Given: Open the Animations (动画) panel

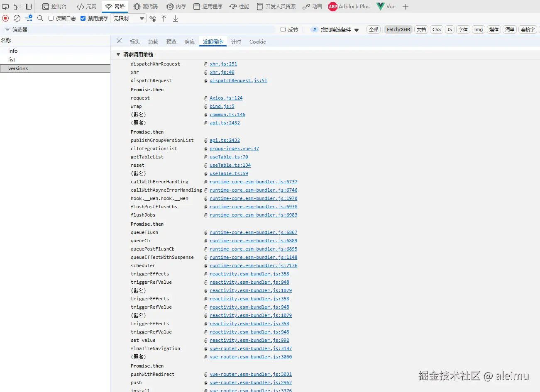Looking at the screenshot, I should pyautogui.click(x=312, y=7).
